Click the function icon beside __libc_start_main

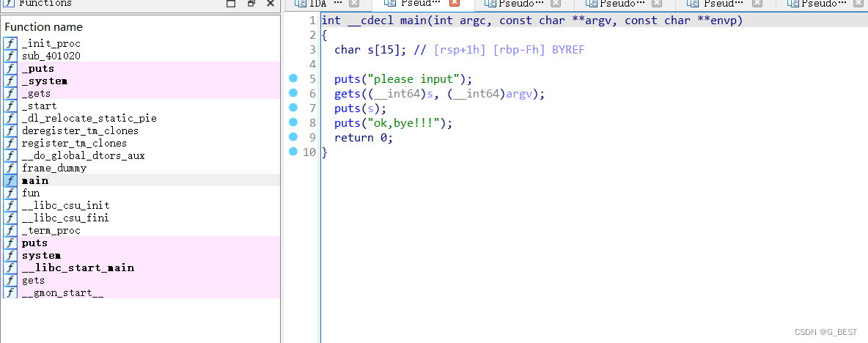click(10, 268)
